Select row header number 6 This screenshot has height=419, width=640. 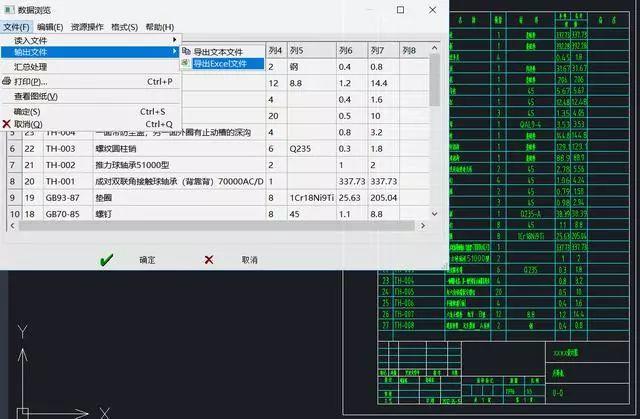point(14,149)
